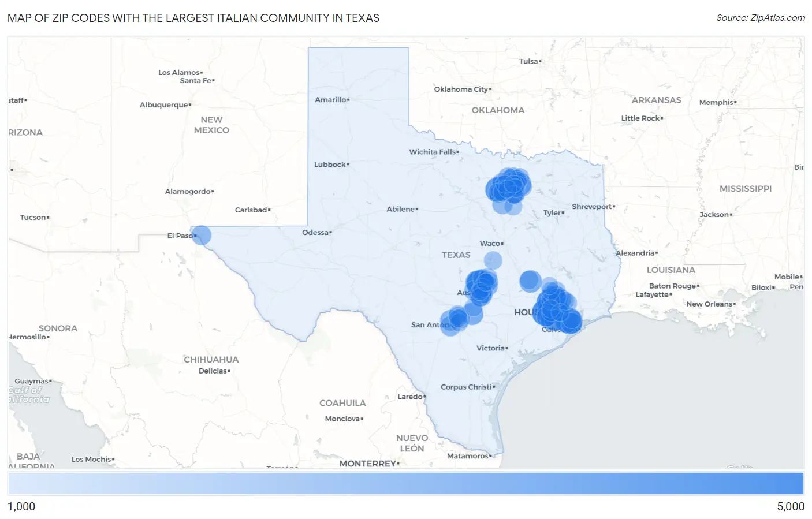Click the color gradient legend bar

[x=406, y=483]
